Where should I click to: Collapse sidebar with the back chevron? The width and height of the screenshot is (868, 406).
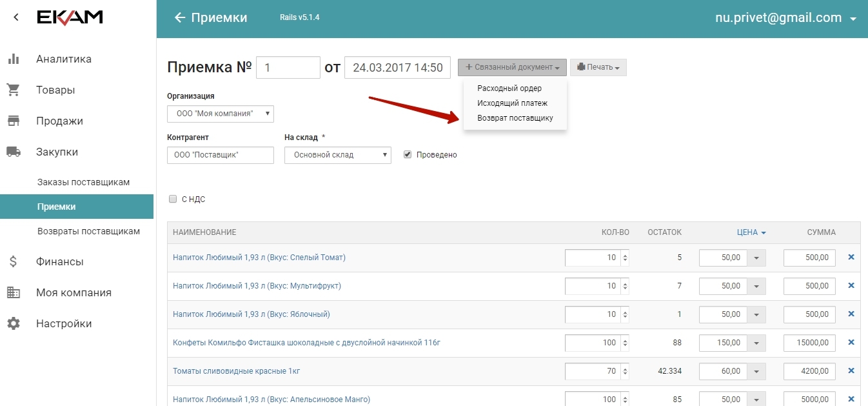point(16,17)
